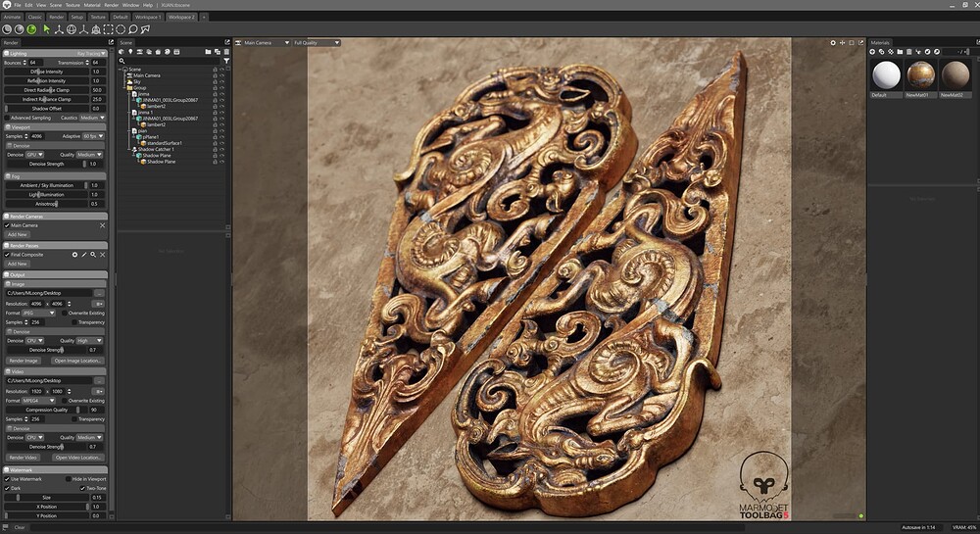The width and height of the screenshot is (980, 534).
Task: Select the NewMat01 gold material thumbnail
Action: click(x=920, y=75)
